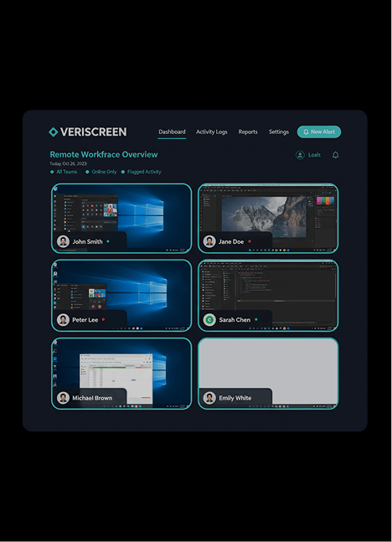392x542 pixels.
Task: Open the notification bell icon
Action: (335, 155)
